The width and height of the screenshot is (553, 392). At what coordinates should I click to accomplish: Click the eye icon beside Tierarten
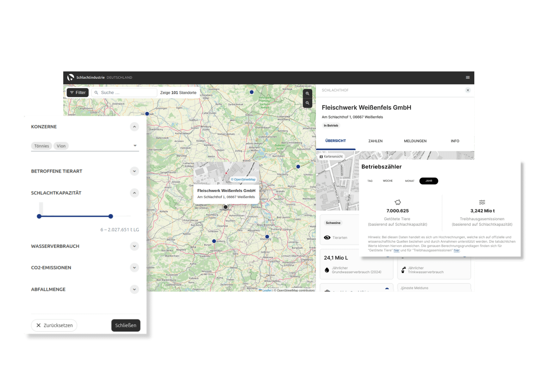tap(327, 238)
